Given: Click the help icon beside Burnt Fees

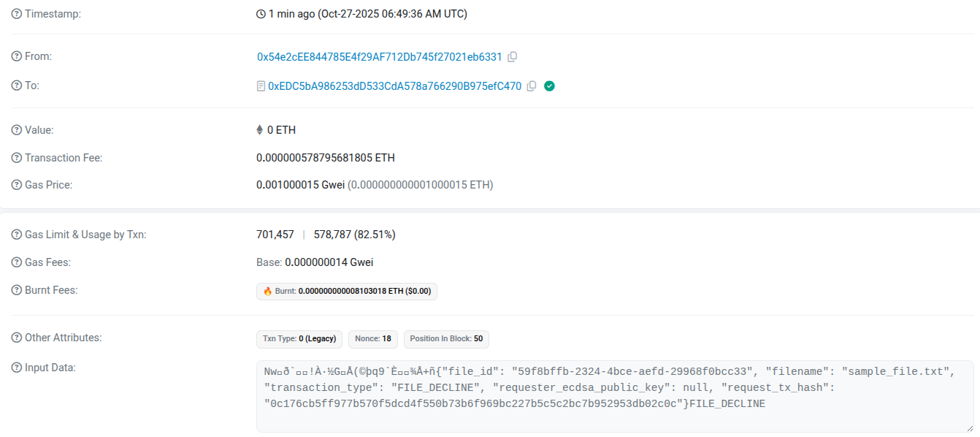Looking at the screenshot, I should tap(17, 290).
